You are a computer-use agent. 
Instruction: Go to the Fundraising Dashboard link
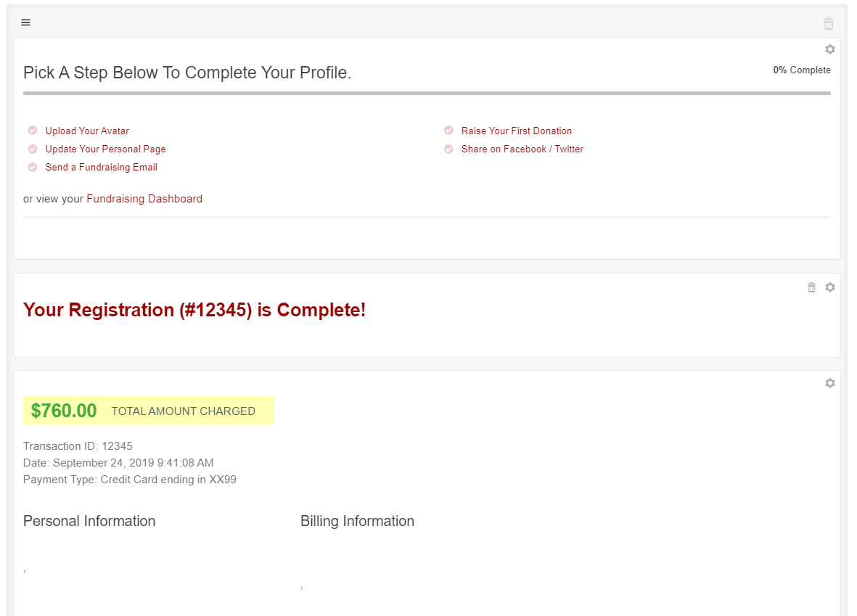coord(144,199)
